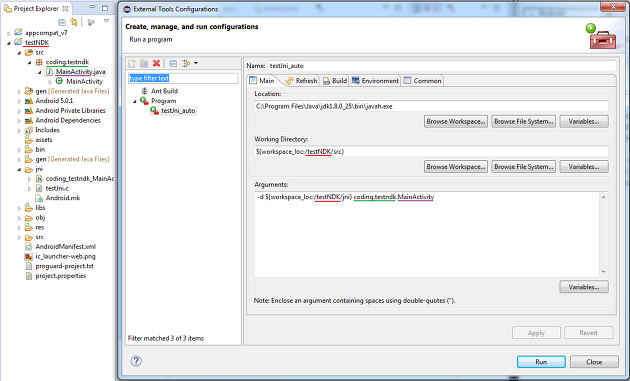630x381 pixels.
Task: Select Android.mk file
Action: pos(63,198)
